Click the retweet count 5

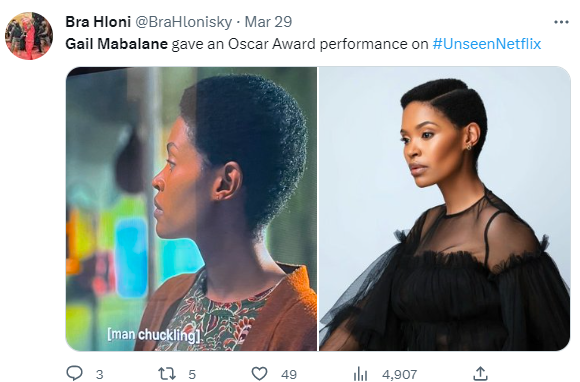(x=192, y=375)
